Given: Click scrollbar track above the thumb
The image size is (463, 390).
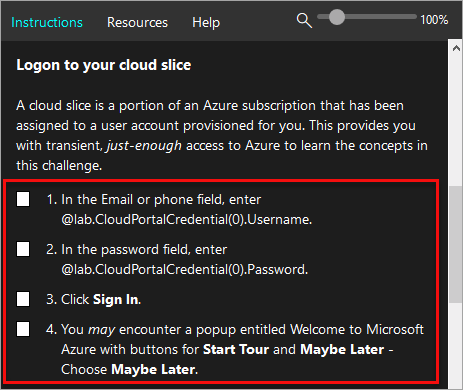Looking at the screenshot, I should click(455, 120).
